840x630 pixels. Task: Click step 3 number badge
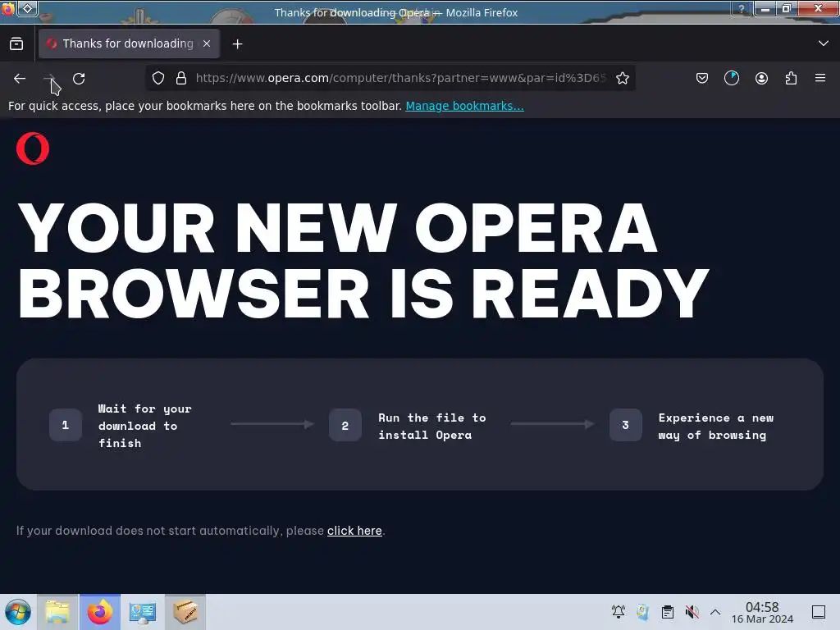point(626,425)
